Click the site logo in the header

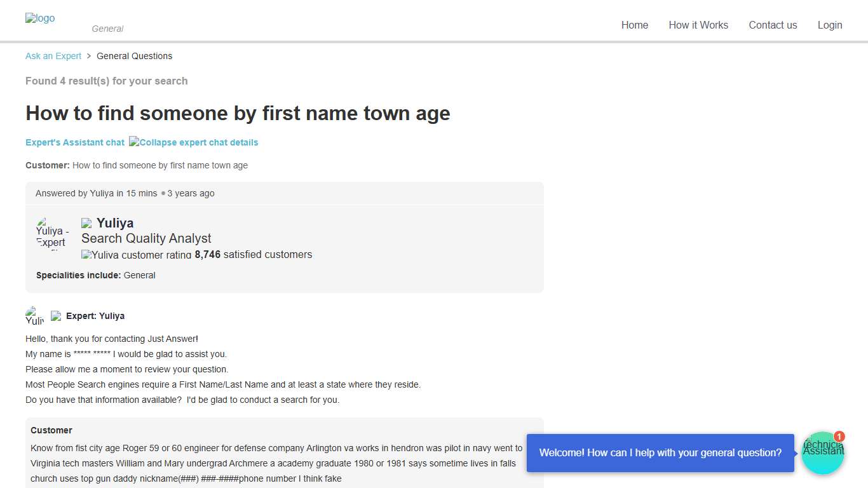pyautogui.click(x=39, y=18)
